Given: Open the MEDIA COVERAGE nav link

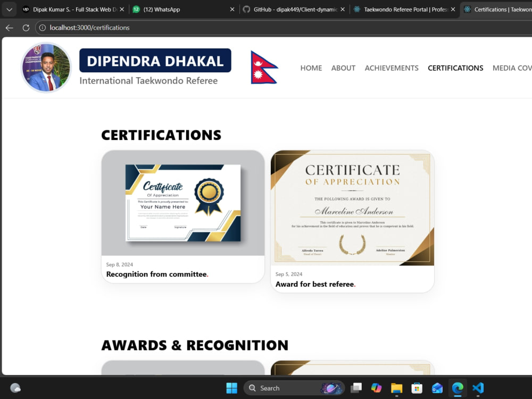Looking at the screenshot, I should click(x=512, y=68).
